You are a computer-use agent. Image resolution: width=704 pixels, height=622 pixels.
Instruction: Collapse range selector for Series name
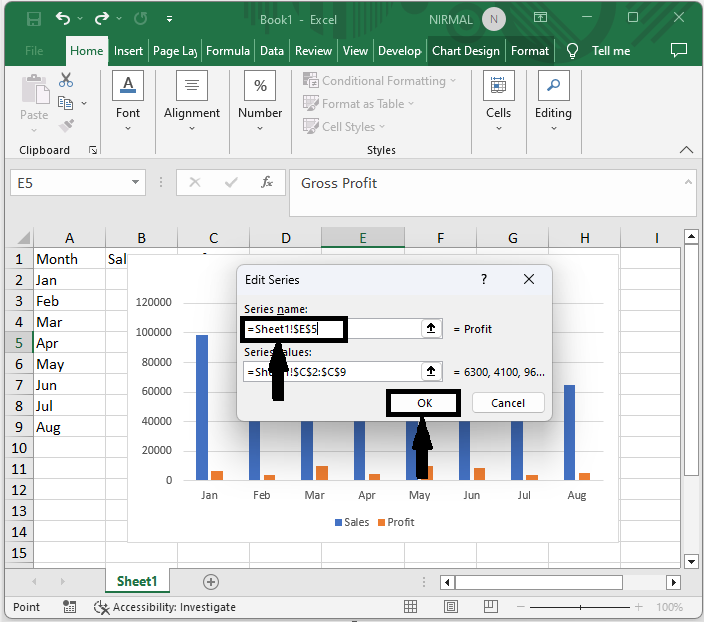[x=431, y=329]
